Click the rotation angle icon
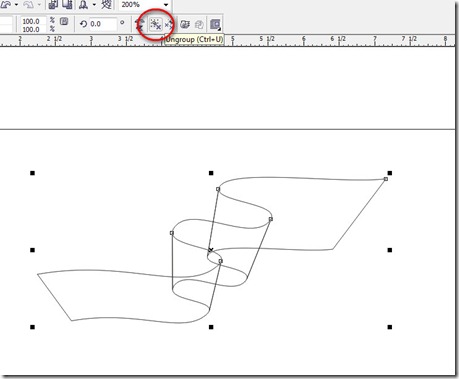Viewport: 459px width, 379px height. [83, 24]
